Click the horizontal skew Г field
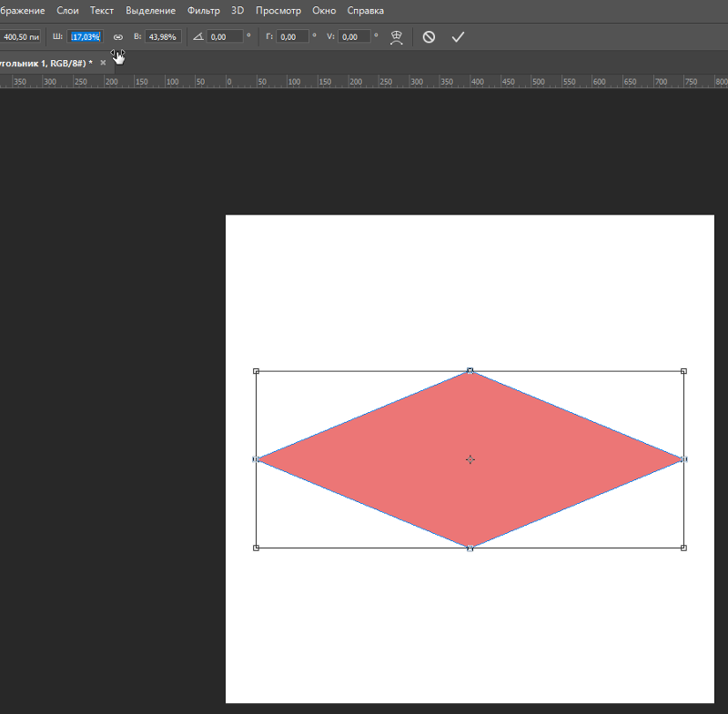This screenshot has width=728, height=714. [292, 36]
